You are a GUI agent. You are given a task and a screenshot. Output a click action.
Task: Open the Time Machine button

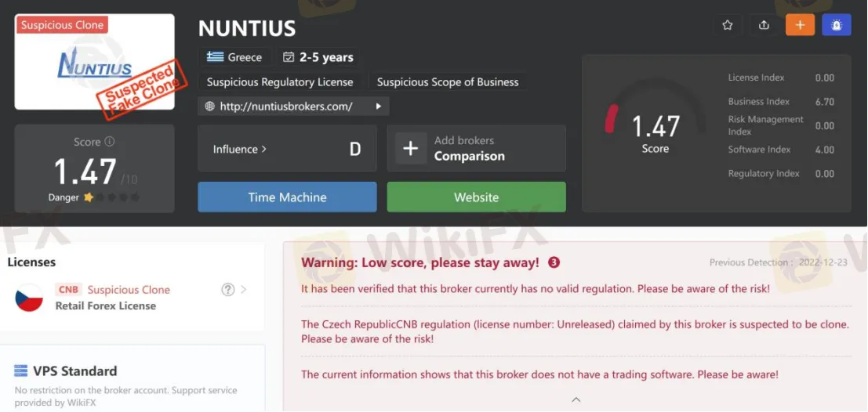[x=287, y=197]
